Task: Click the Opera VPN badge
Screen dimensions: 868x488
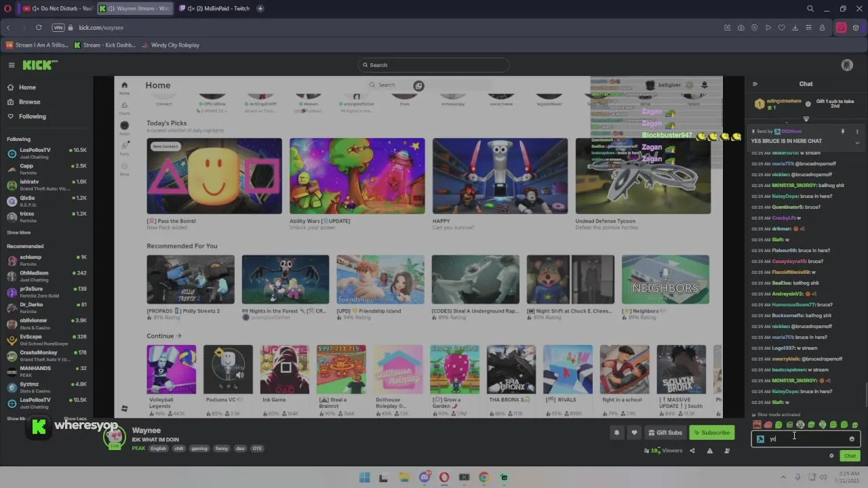Action: (x=58, y=28)
